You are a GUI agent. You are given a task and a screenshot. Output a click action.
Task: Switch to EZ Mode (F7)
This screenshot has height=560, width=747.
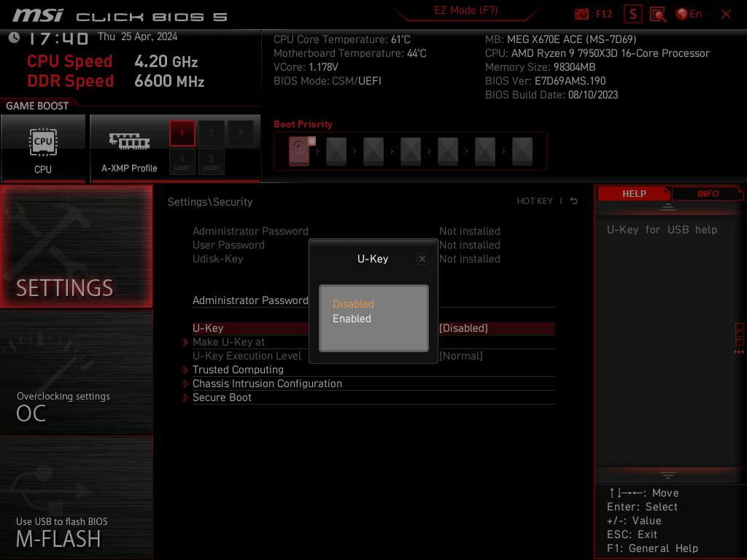coord(466,10)
